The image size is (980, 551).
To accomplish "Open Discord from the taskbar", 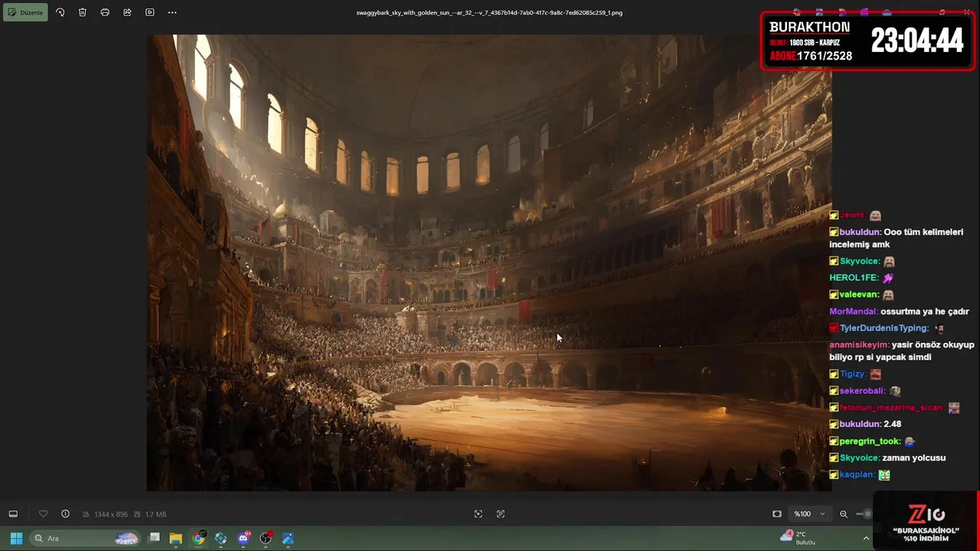I will click(243, 538).
